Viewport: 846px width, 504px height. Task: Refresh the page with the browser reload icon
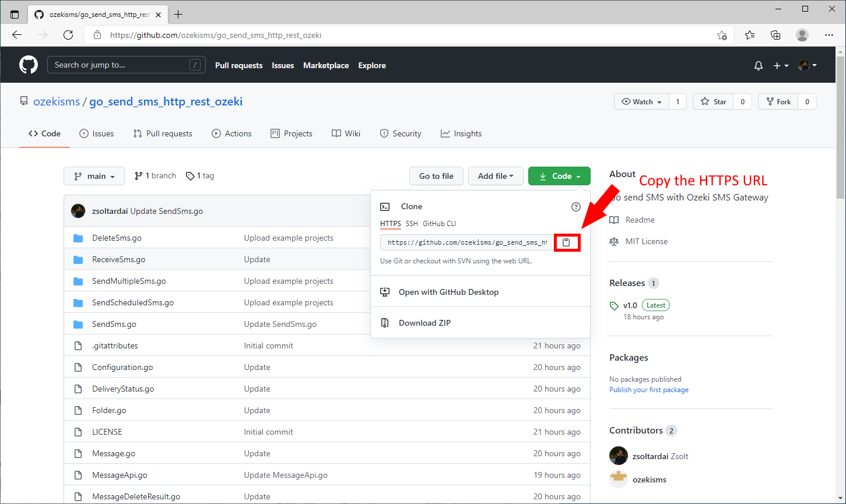(68, 35)
